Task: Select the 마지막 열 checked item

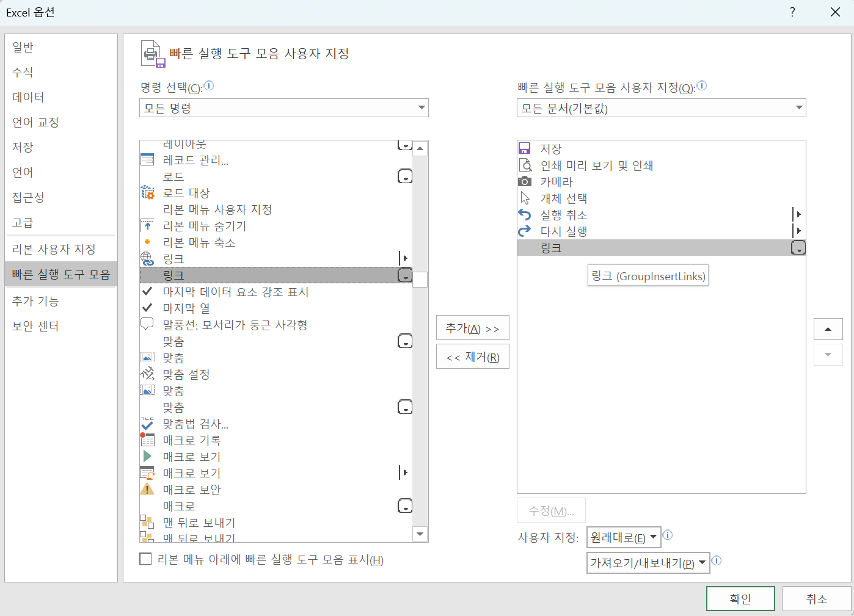Action: click(276, 308)
